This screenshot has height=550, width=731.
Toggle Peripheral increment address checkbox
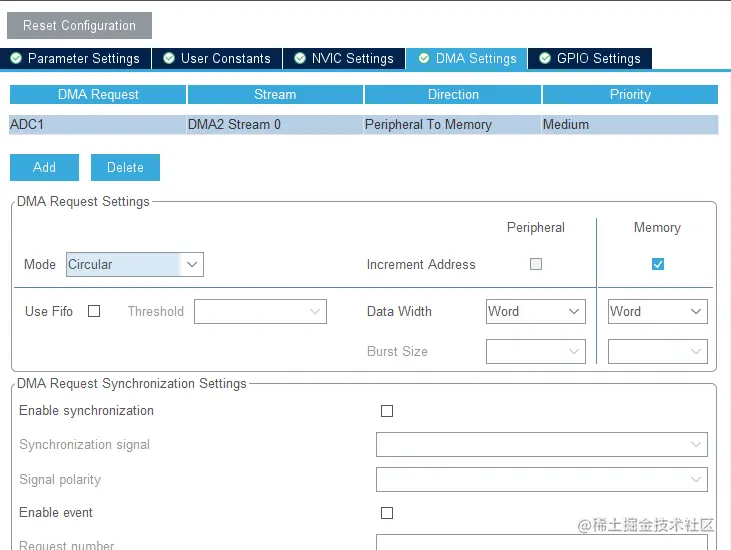536,264
